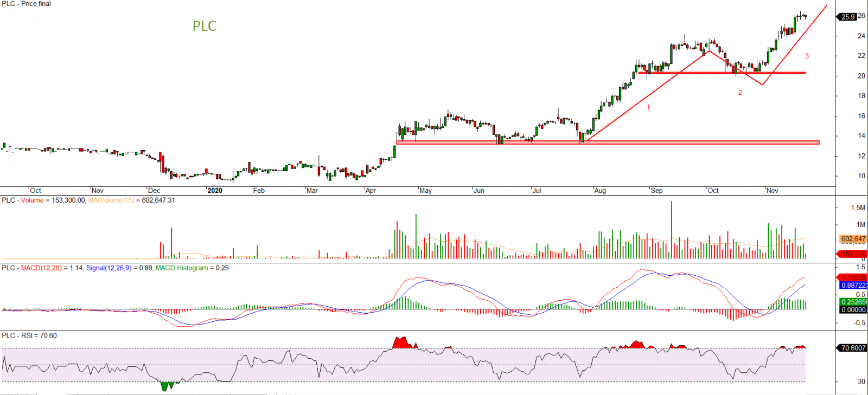Click the Dec label on time axis
The height and width of the screenshot is (395, 868).
coord(154,191)
